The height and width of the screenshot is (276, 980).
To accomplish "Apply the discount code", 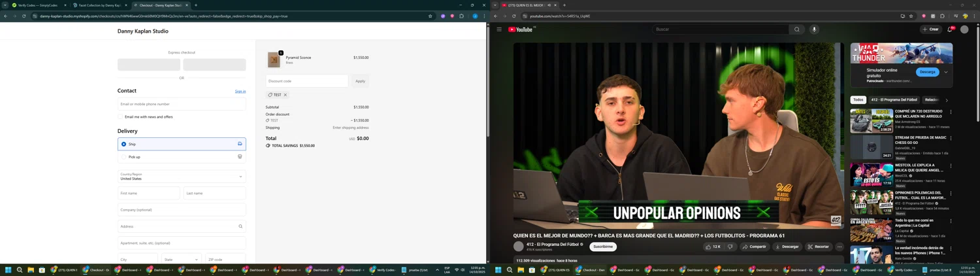I will point(360,81).
